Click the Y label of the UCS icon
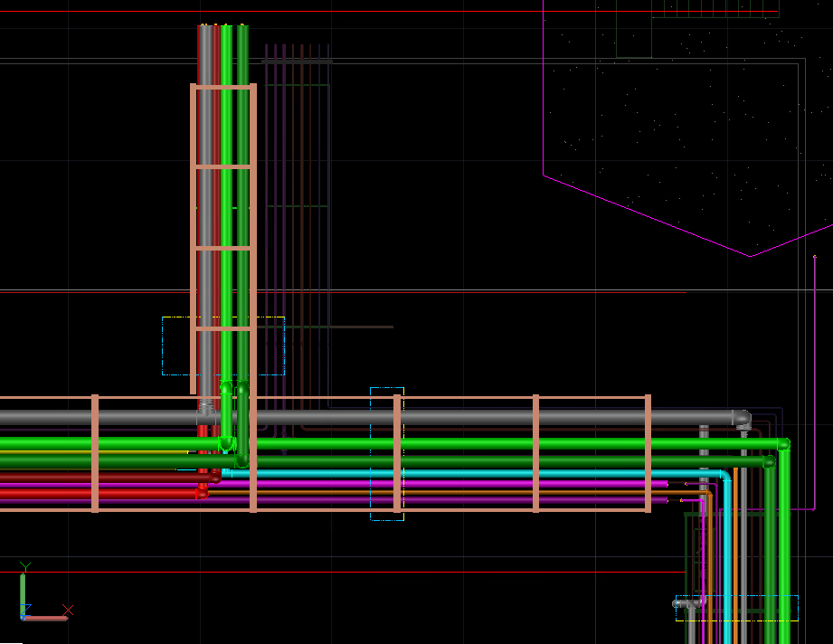Screen dimensions: 833x644 [x=25, y=565]
